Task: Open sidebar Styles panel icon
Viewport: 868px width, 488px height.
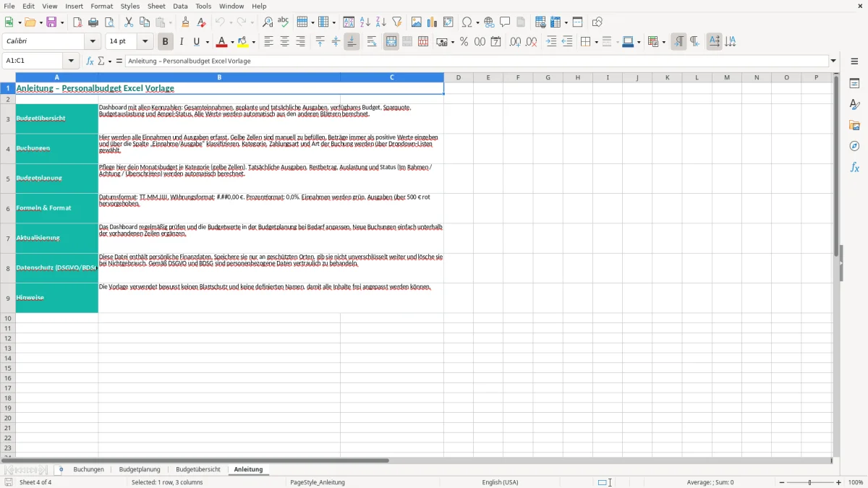Action: click(x=854, y=105)
